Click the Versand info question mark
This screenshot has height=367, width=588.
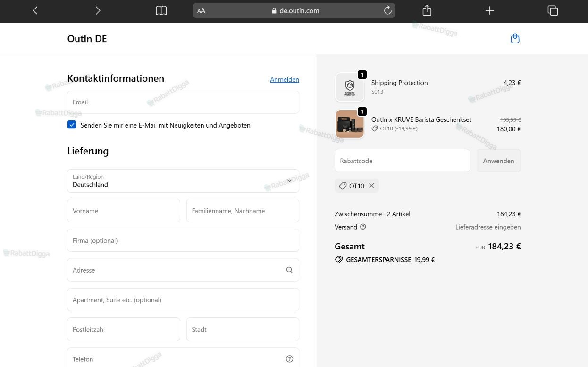click(363, 227)
